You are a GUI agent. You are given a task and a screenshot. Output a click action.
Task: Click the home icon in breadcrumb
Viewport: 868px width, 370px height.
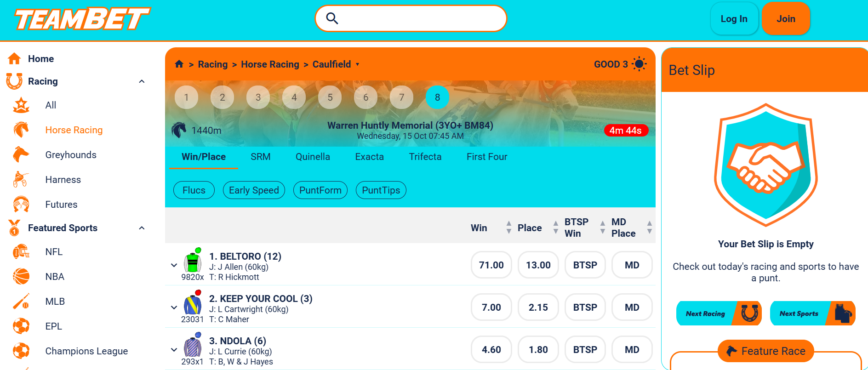(179, 64)
